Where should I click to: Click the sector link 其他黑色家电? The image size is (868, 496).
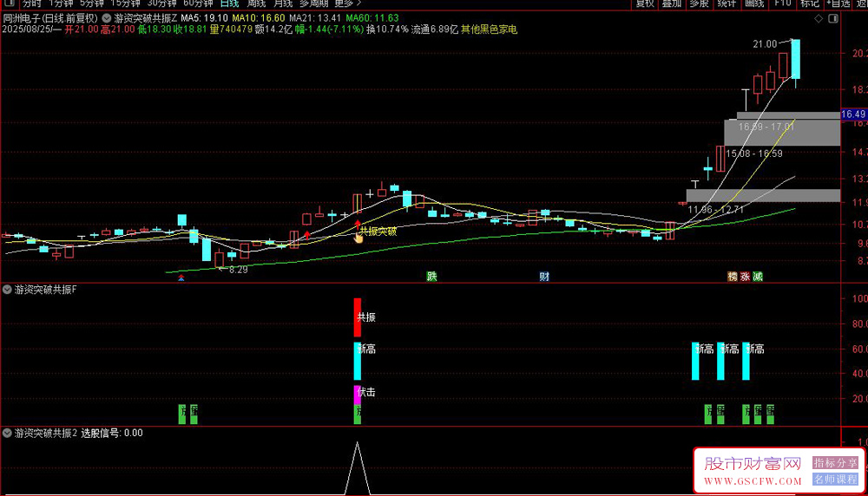point(490,29)
